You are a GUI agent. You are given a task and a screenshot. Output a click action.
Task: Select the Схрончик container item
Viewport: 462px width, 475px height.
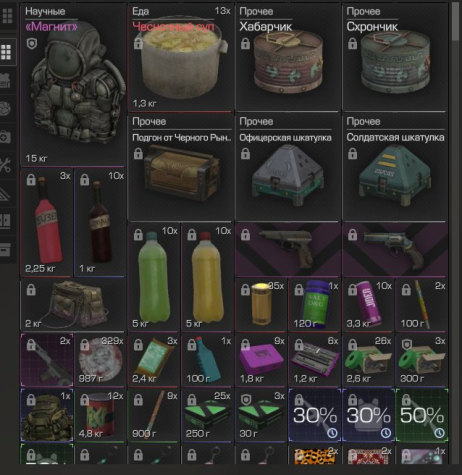coord(394,57)
